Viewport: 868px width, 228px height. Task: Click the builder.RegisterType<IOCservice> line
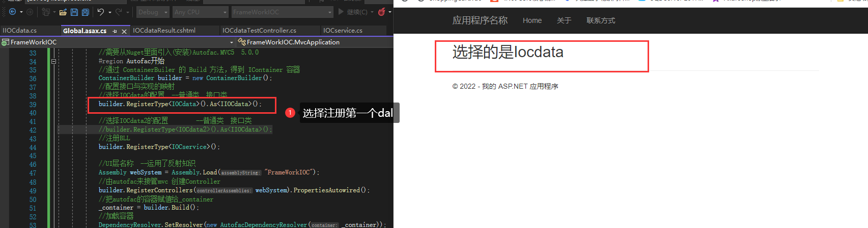coord(159,147)
